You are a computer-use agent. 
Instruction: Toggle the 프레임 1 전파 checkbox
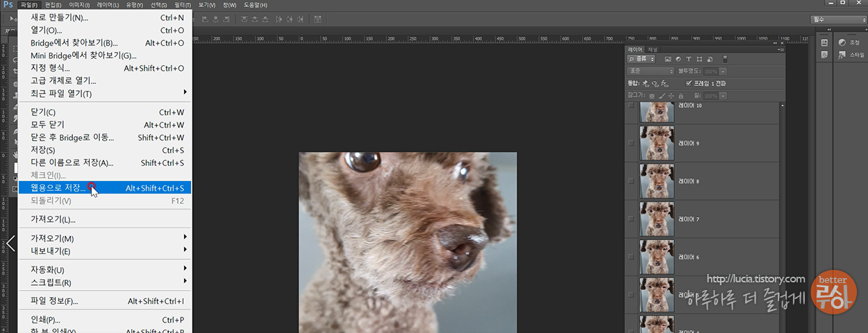coord(688,84)
